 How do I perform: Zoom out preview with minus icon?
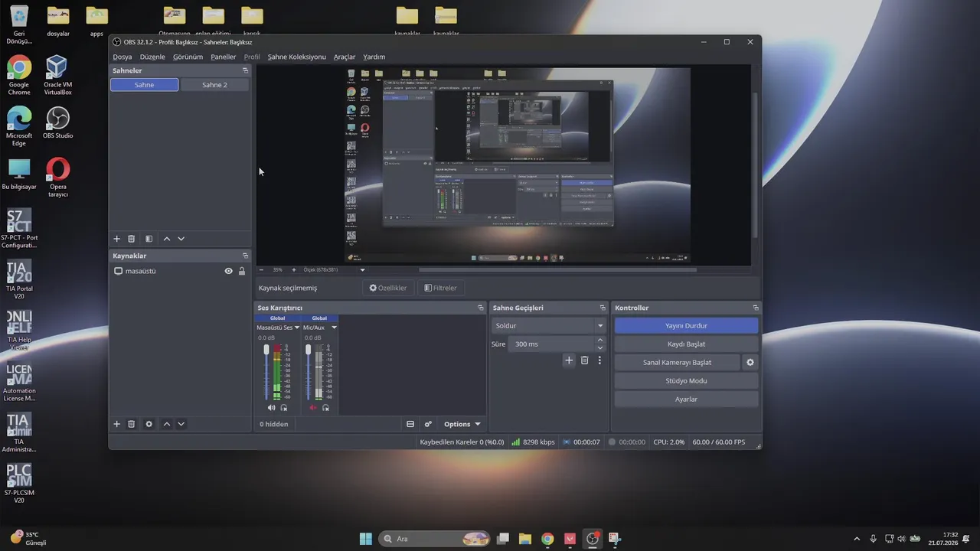[x=261, y=269]
